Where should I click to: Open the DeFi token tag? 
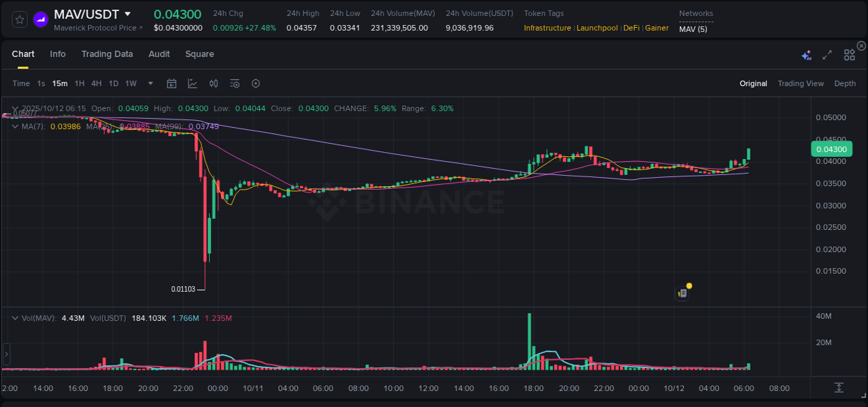631,28
